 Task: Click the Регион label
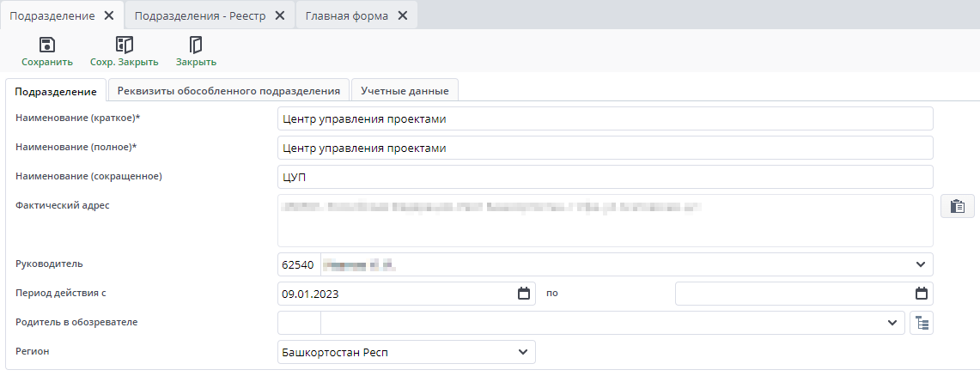[32, 351]
